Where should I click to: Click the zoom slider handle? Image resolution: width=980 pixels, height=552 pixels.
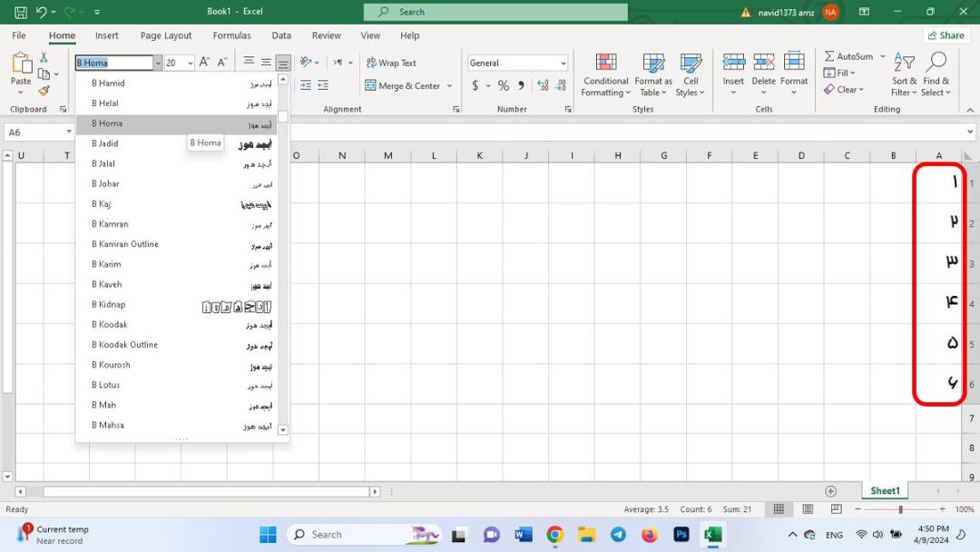pyautogui.click(x=901, y=509)
